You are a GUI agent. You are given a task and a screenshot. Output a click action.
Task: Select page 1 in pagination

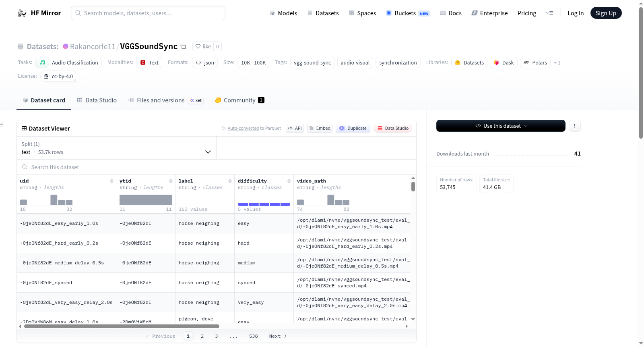(188, 336)
